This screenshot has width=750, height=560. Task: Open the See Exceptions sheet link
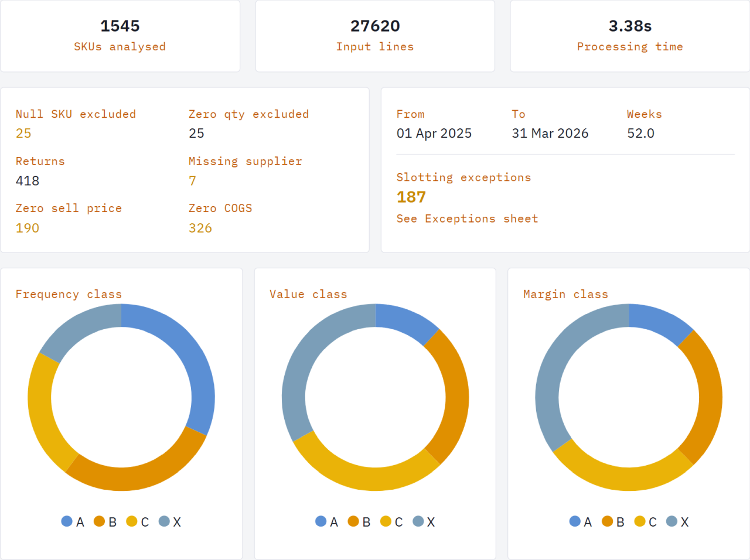point(467,218)
